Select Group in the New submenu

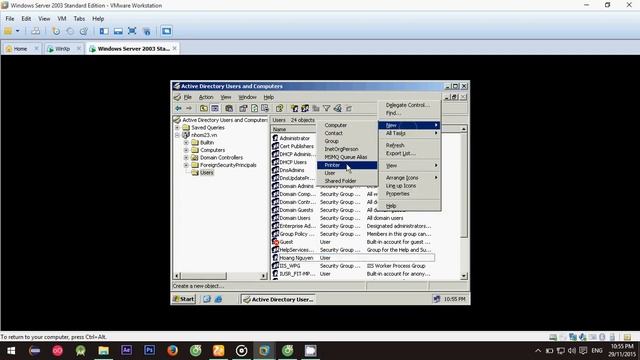pyautogui.click(x=347, y=141)
